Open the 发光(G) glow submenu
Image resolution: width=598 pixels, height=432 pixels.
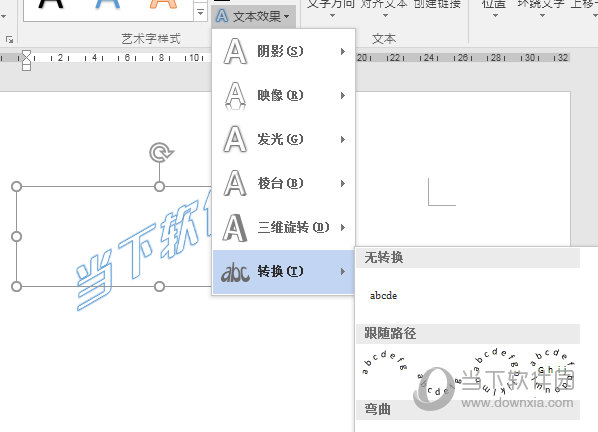(284, 140)
